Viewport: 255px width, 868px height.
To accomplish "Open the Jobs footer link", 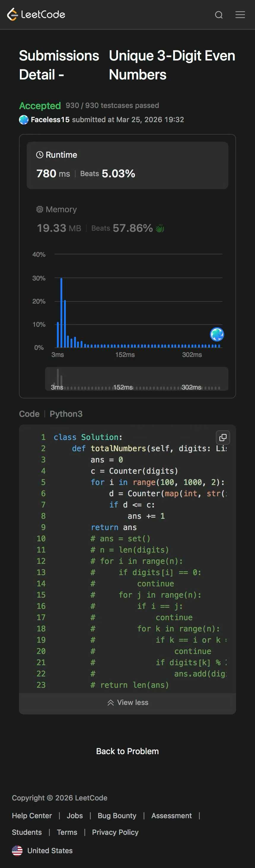I will click(x=75, y=816).
